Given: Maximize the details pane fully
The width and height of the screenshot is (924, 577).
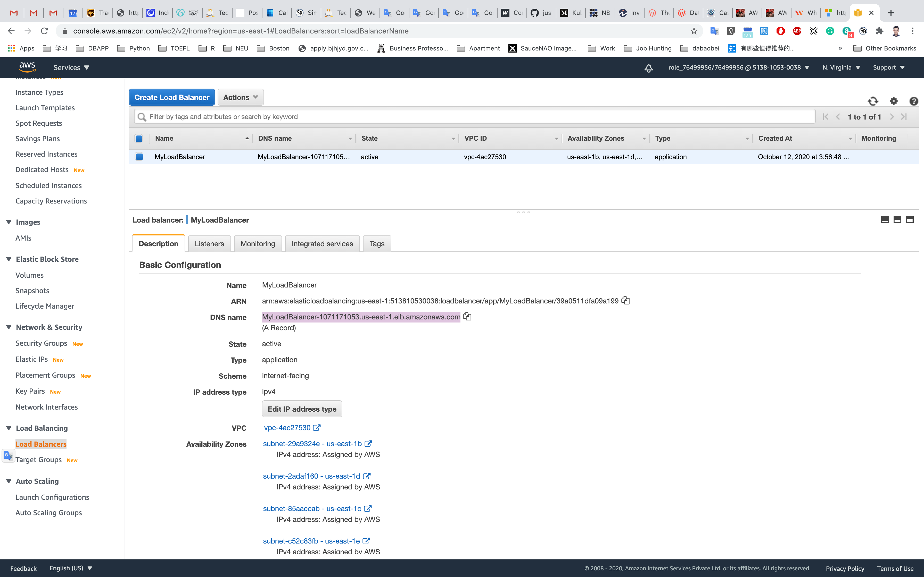Looking at the screenshot, I should point(910,219).
